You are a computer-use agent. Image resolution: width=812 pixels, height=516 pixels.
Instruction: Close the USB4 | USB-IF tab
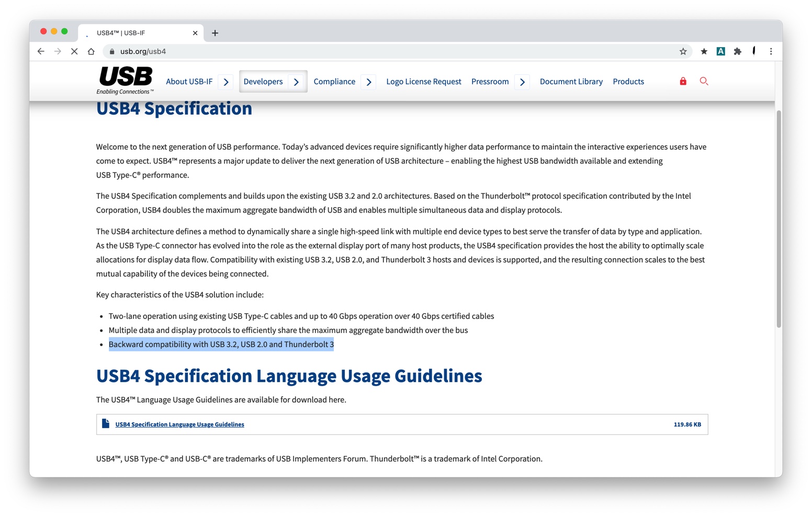click(x=195, y=33)
